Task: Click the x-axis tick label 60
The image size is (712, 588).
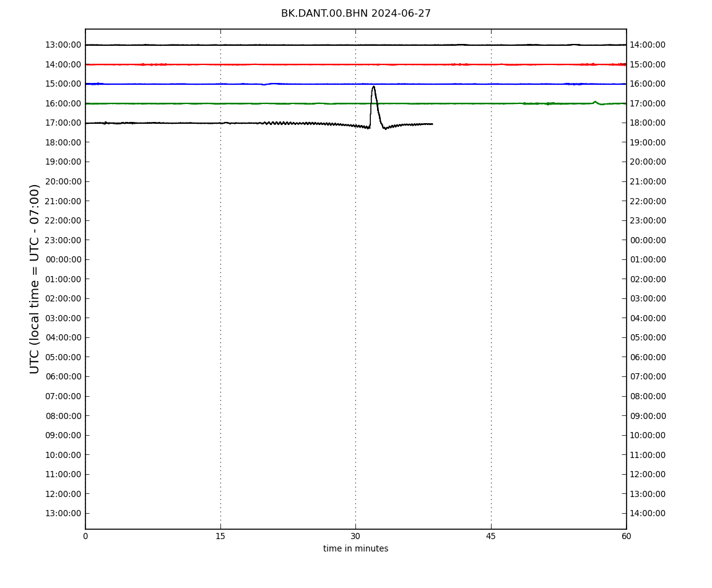Action: [x=626, y=536]
